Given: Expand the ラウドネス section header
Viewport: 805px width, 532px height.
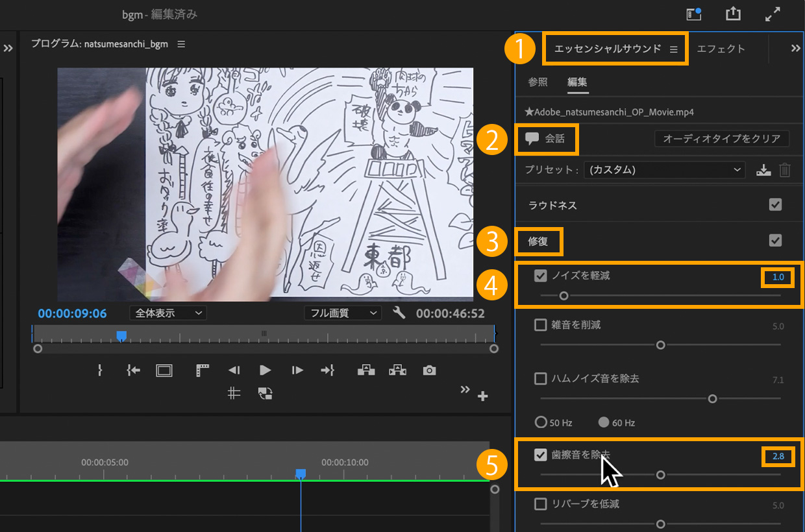Looking at the screenshot, I should (x=552, y=205).
